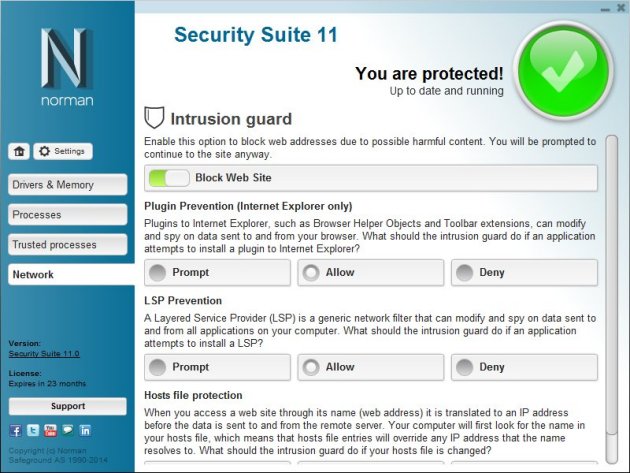Click the Intrusion guard shield icon
This screenshot has height=473, width=630.
pyautogui.click(x=154, y=117)
